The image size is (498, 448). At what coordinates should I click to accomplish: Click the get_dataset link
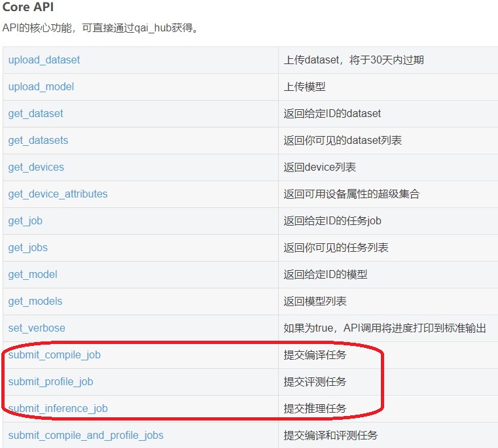[35, 114]
